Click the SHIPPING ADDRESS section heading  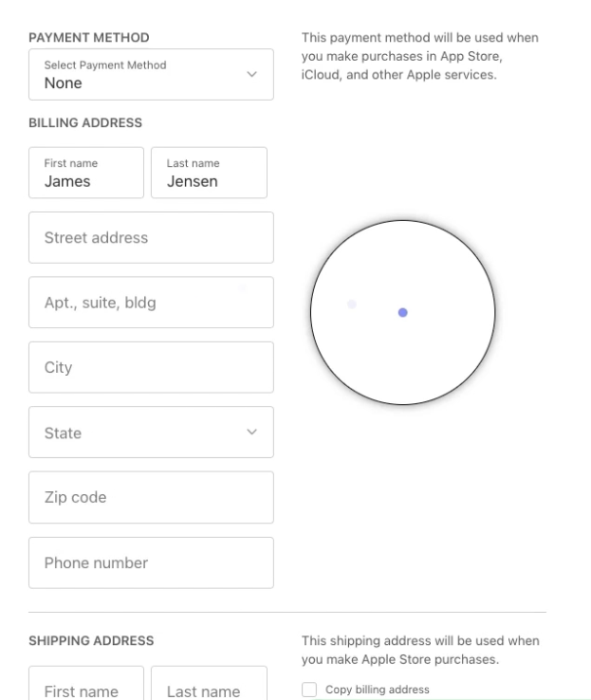[91, 641]
